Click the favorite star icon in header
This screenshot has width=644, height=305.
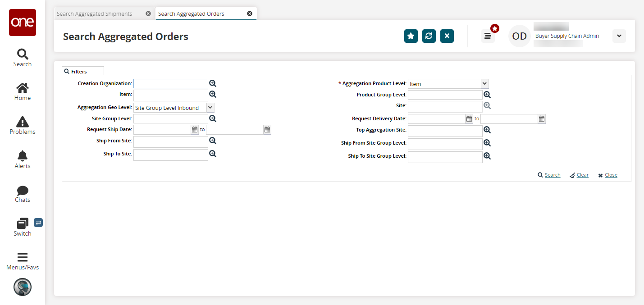pos(411,36)
